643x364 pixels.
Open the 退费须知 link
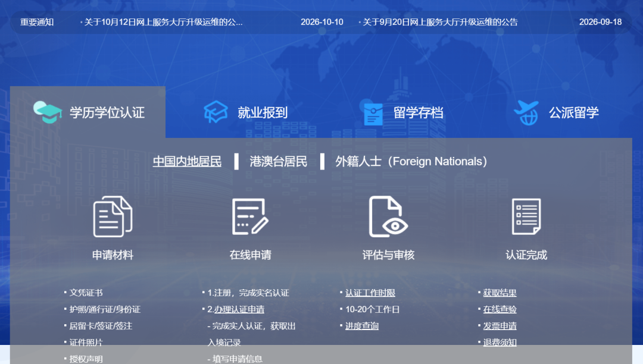pos(500,343)
